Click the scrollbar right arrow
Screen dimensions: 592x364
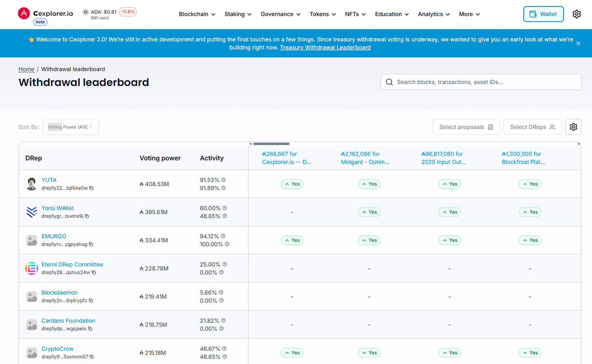(x=579, y=144)
